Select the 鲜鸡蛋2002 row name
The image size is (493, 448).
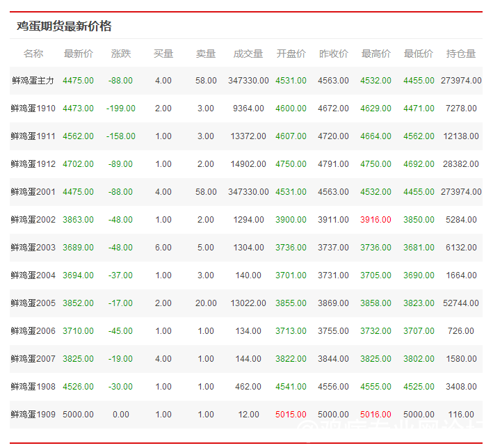(33, 220)
